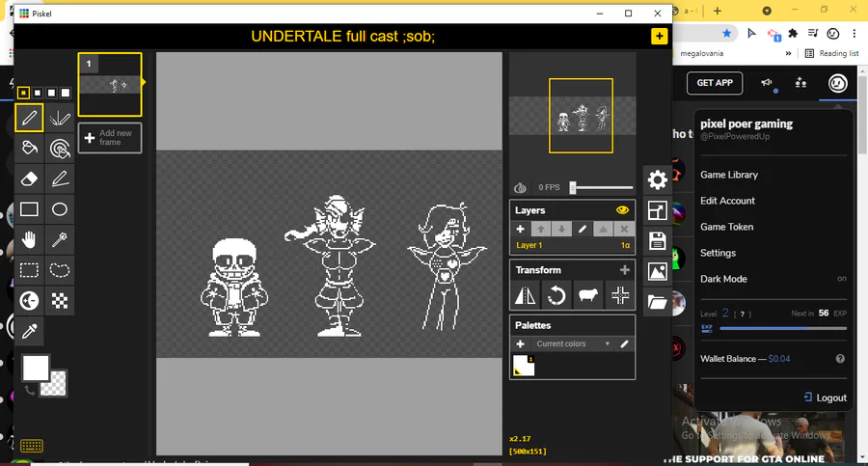This screenshot has height=466, width=868.
Task: Select the Rectangle selection tool
Action: tap(29, 270)
